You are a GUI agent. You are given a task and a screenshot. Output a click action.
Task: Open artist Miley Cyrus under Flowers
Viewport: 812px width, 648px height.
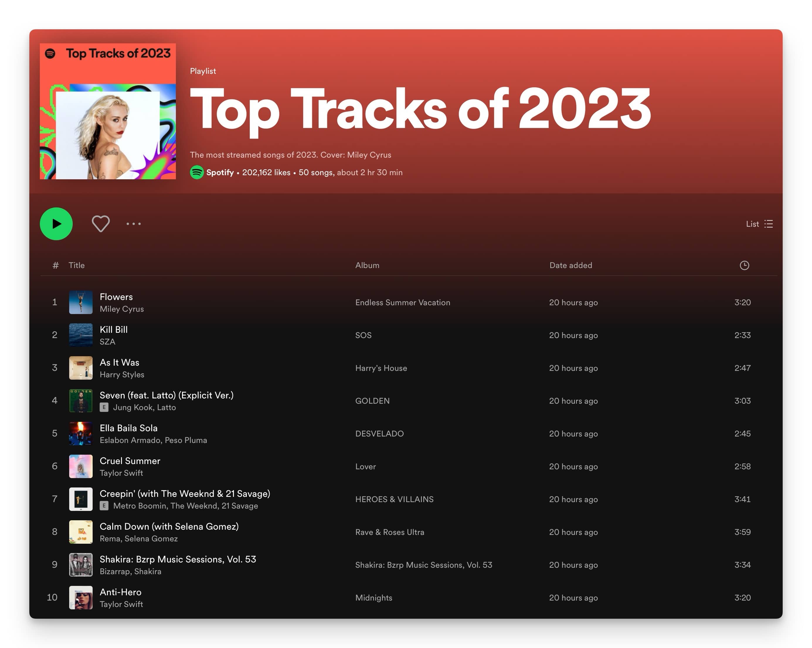(122, 309)
